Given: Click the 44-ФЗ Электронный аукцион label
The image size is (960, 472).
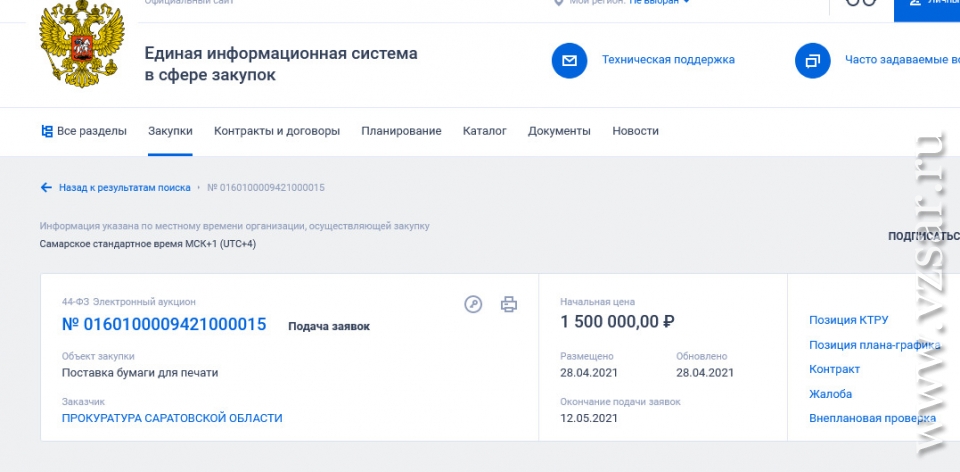Looking at the screenshot, I should click(x=129, y=301).
